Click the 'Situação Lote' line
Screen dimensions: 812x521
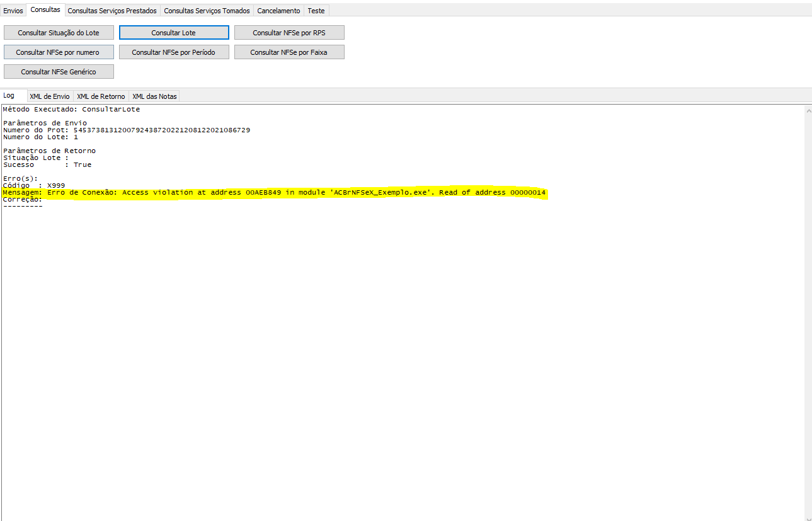point(36,157)
